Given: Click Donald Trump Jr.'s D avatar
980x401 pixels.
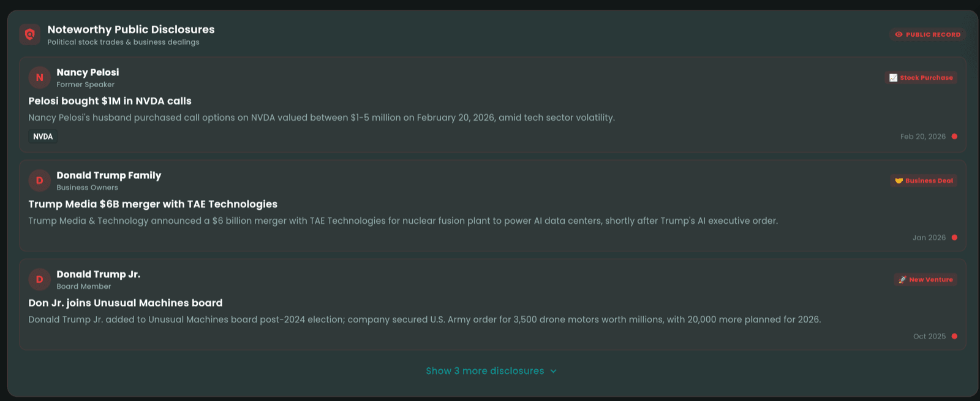Looking at the screenshot, I should (39, 280).
